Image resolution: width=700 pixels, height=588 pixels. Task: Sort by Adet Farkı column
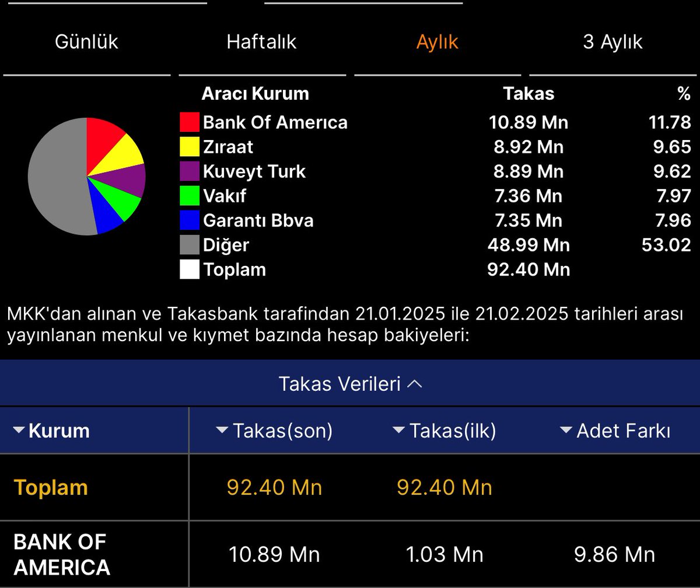pos(616,431)
